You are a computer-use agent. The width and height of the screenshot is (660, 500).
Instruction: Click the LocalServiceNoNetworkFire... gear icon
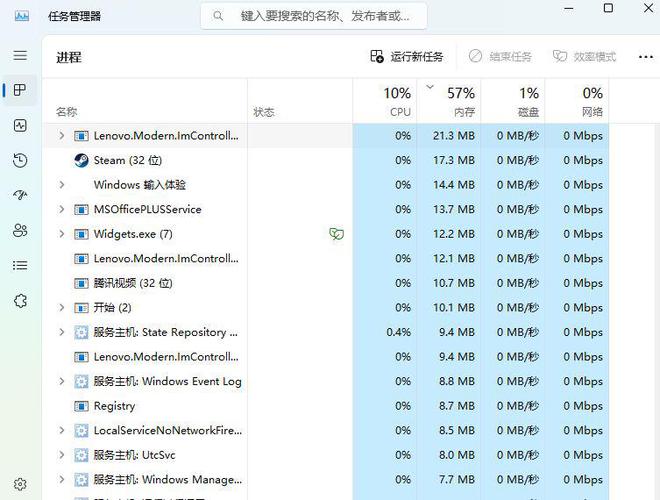81,431
